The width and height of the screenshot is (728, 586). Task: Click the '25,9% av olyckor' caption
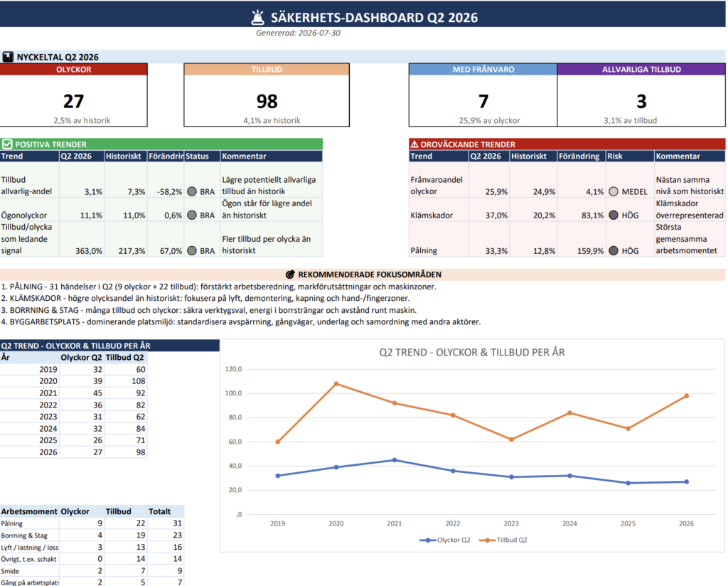pyautogui.click(x=489, y=121)
